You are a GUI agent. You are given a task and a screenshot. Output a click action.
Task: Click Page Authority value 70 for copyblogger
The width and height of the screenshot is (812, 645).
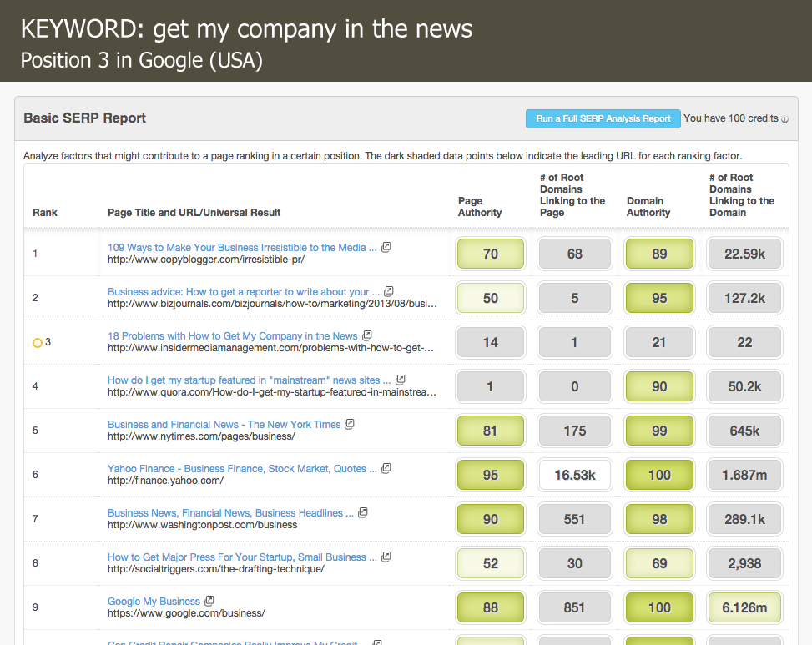(x=491, y=254)
